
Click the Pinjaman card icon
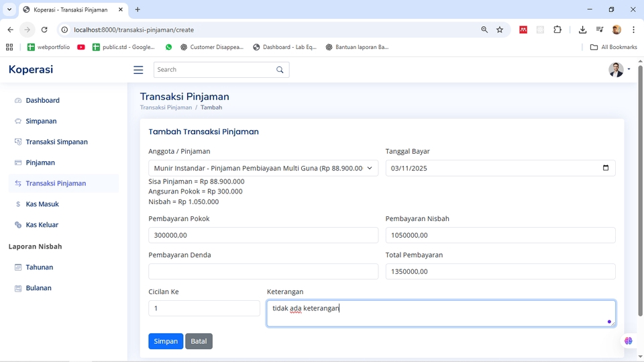point(18,163)
